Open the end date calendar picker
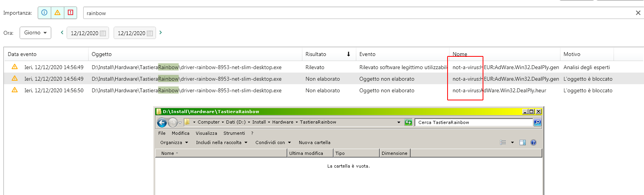The image size is (644, 195). (x=150, y=33)
